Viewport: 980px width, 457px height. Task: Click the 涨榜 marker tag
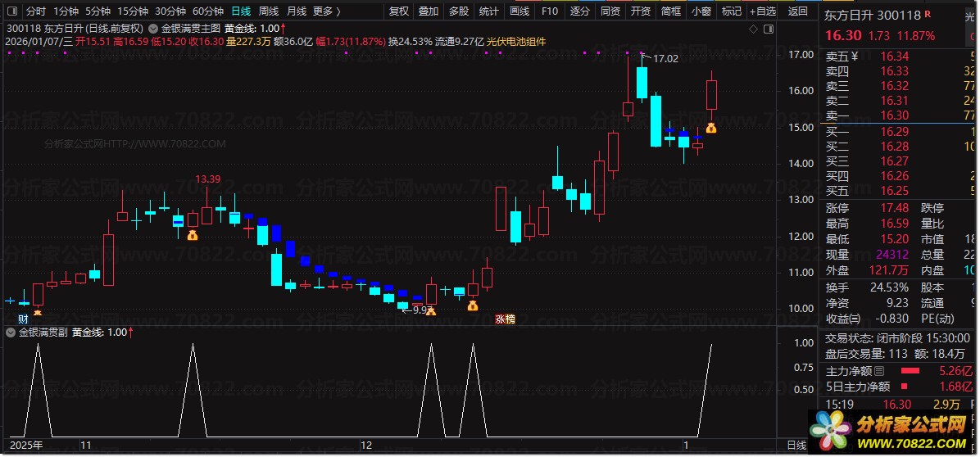pos(505,319)
